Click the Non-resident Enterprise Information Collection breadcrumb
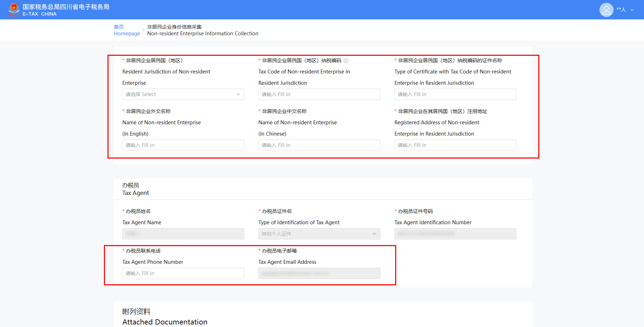The height and width of the screenshot is (327, 644). point(203,34)
